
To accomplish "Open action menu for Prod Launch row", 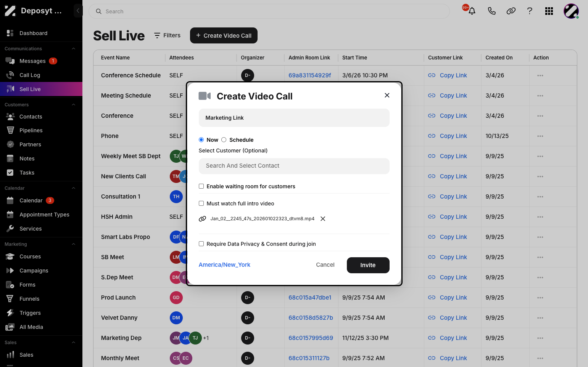I will tap(540, 298).
